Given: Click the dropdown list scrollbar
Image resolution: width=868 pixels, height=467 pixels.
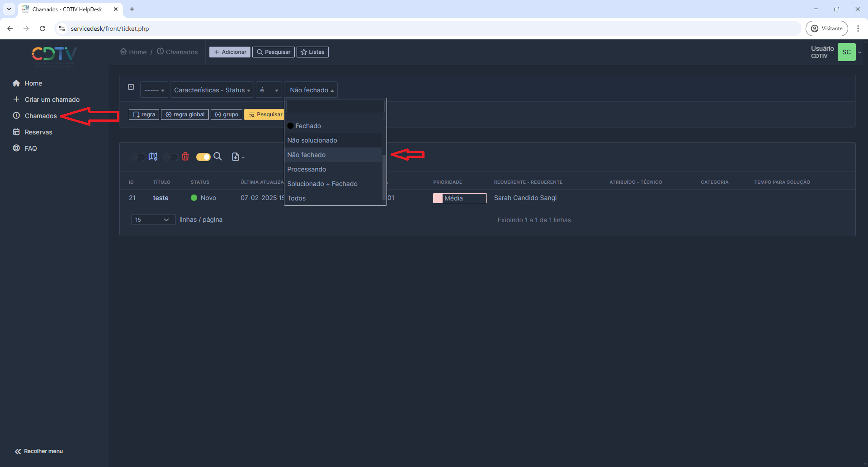Looking at the screenshot, I should pyautogui.click(x=384, y=176).
